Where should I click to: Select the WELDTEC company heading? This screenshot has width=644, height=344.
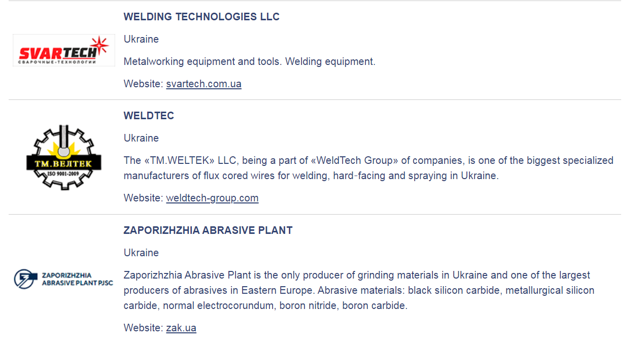tap(149, 116)
